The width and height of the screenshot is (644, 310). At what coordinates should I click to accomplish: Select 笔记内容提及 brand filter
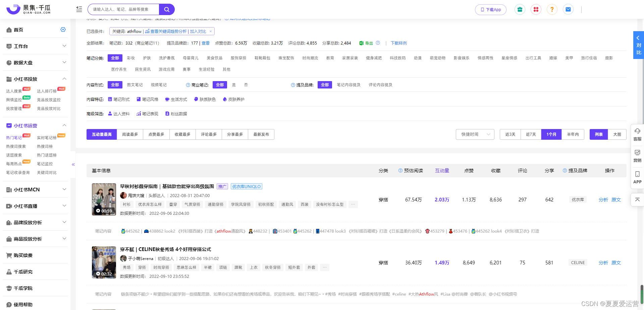(x=348, y=85)
